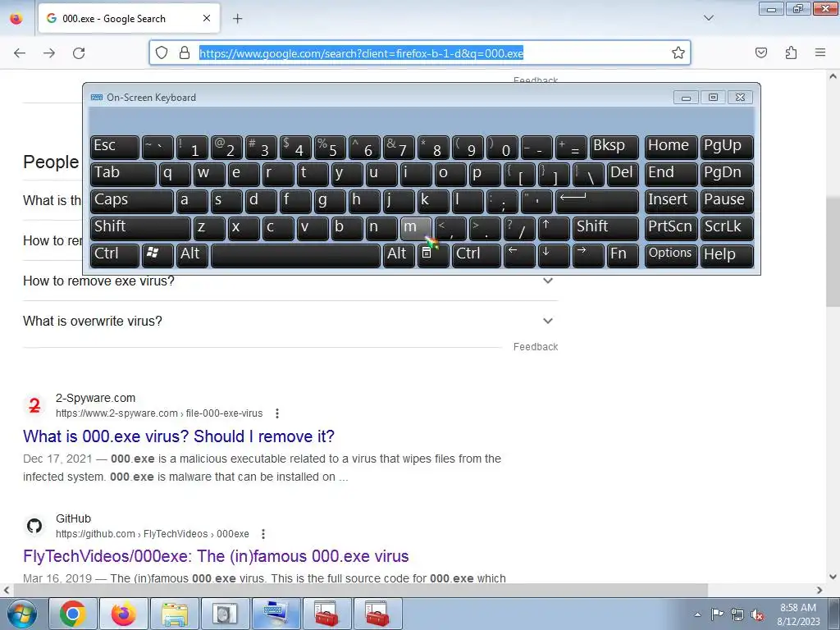Click the URL address bar field
840x630 pixels.
[x=419, y=52]
